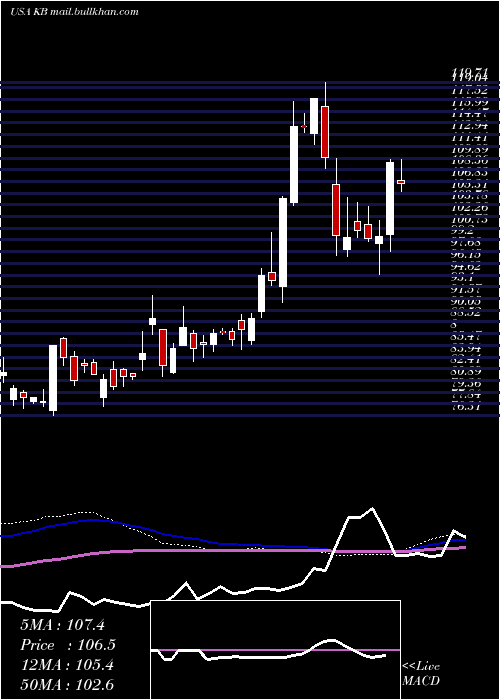
Task: Select the '5MA : 107.4' readout
Action: [x=62, y=625]
